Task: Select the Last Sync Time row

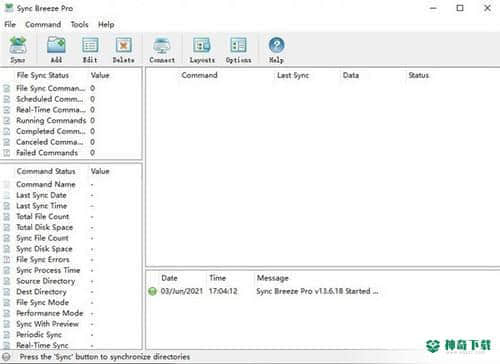Action: tap(42, 206)
